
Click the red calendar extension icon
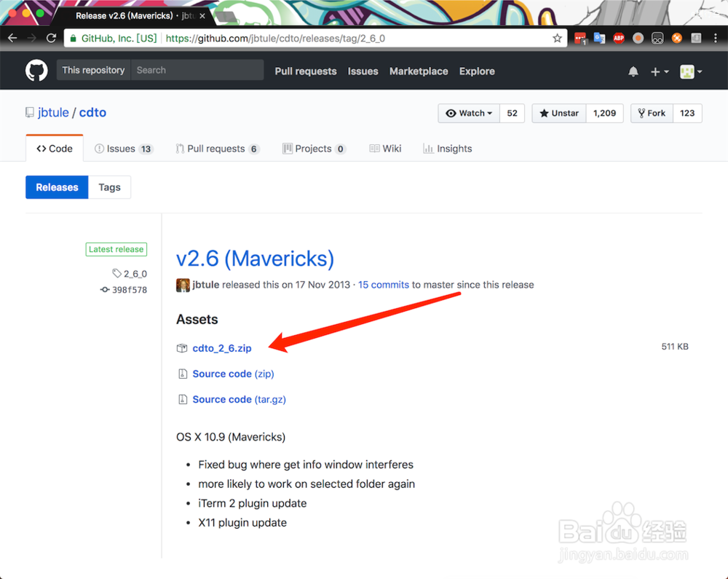pos(580,39)
